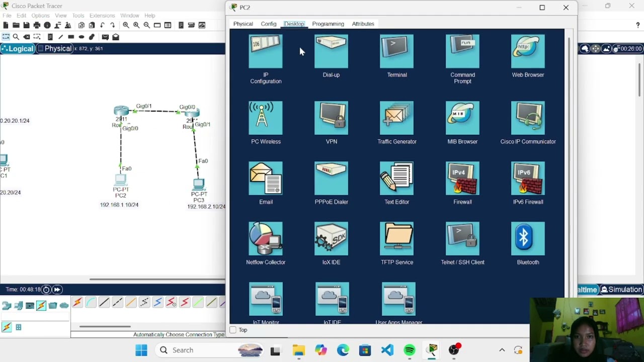Select the Inspect magnifier tool
Screen dimensions: 644x362
tap(16, 37)
